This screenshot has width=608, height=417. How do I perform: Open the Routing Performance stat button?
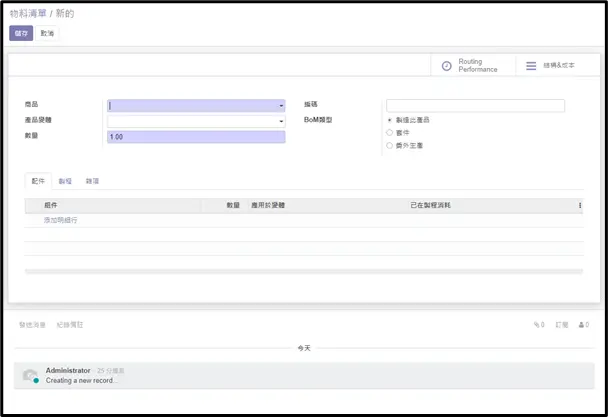point(473,65)
